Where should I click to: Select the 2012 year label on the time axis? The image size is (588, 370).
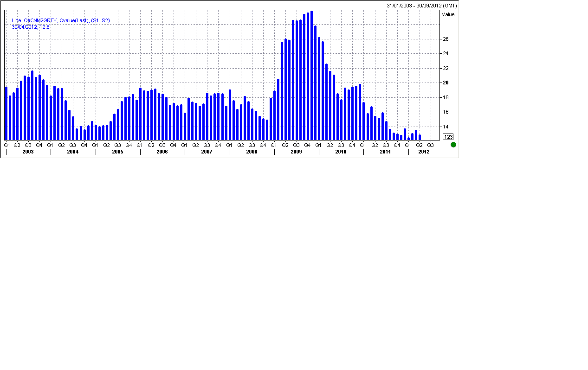pos(424,152)
